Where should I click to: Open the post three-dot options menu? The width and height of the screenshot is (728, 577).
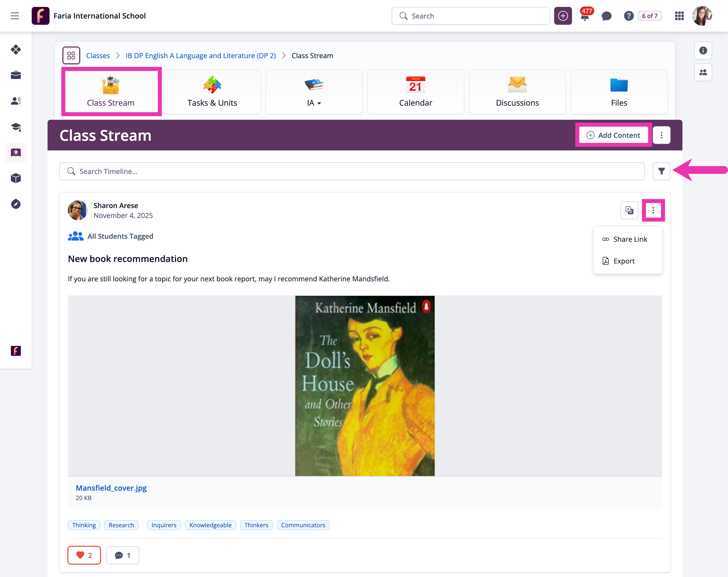(x=653, y=210)
